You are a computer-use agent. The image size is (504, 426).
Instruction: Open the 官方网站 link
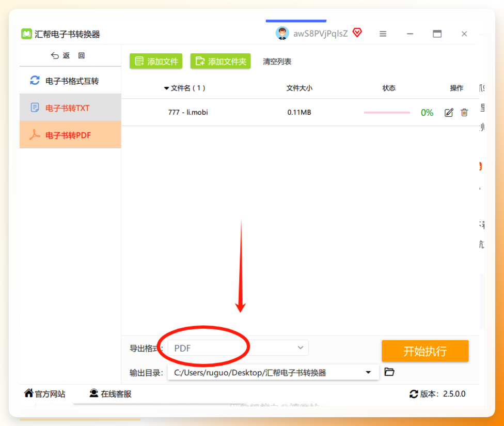tap(45, 393)
